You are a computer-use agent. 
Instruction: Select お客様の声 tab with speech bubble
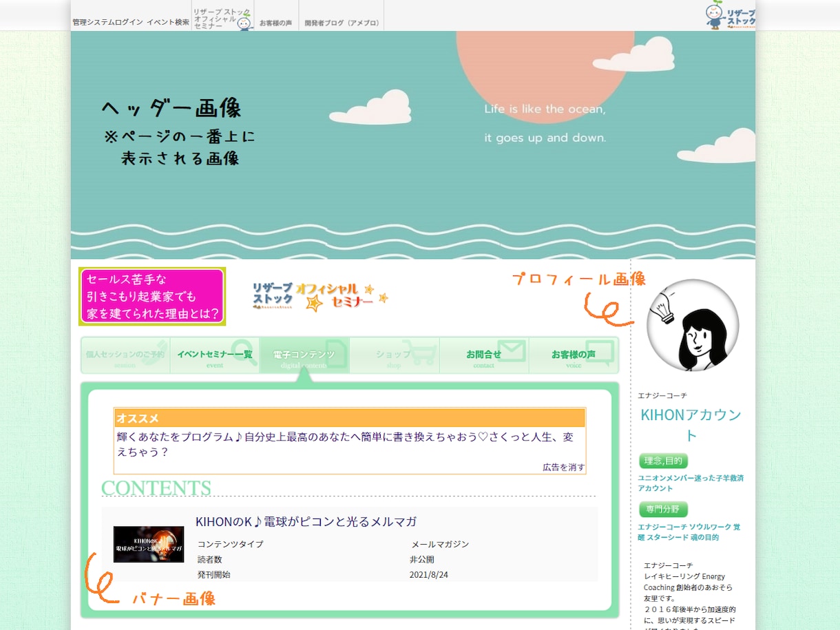tap(574, 355)
